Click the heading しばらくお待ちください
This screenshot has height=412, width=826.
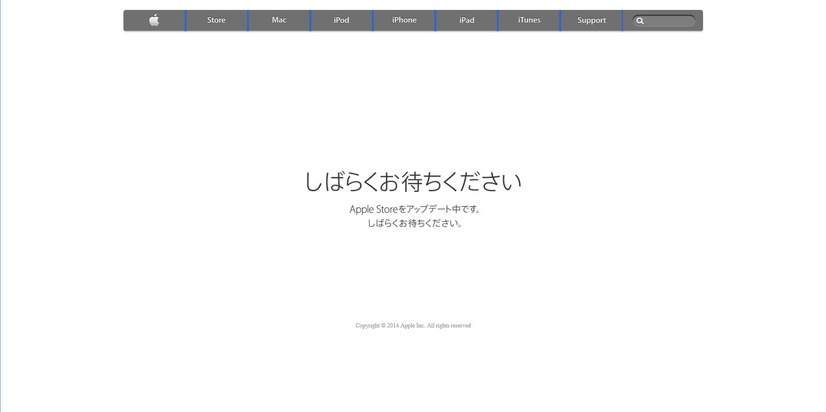[413, 181]
